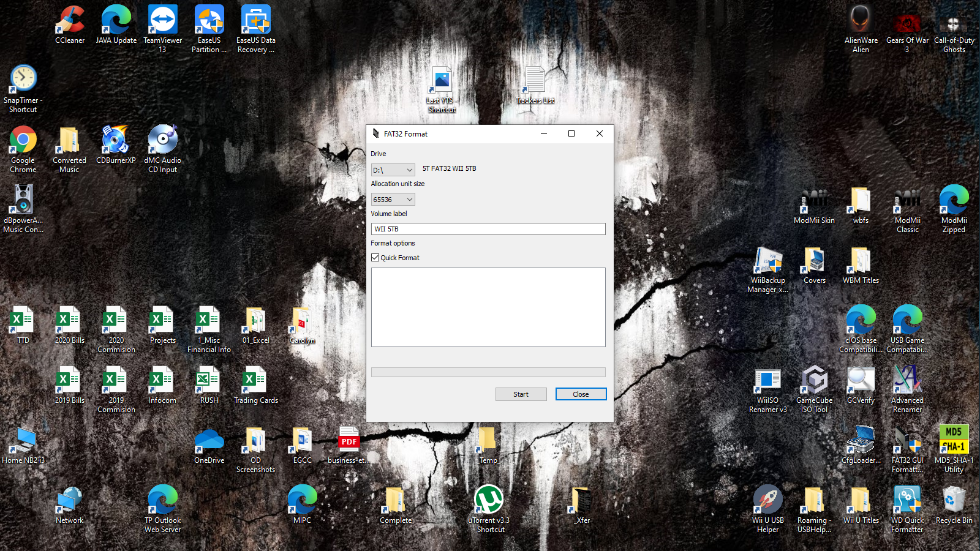The height and width of the screenshot is (551, 980).
Task: Click the Volume label input field
Action: 488,229
